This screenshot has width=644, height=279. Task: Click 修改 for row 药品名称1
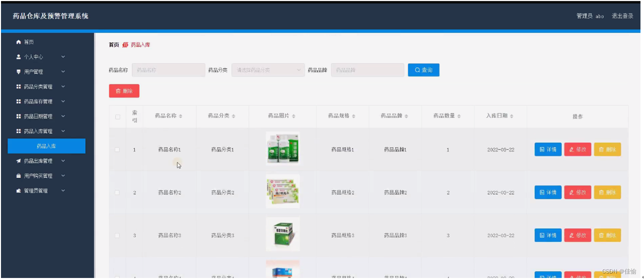[x=578, y=150]
